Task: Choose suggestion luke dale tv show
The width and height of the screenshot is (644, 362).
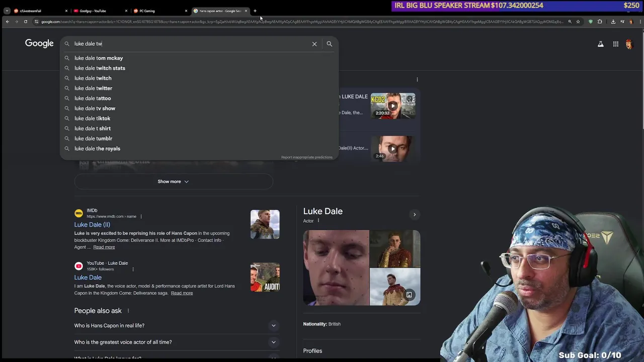Action: point(199,108)
